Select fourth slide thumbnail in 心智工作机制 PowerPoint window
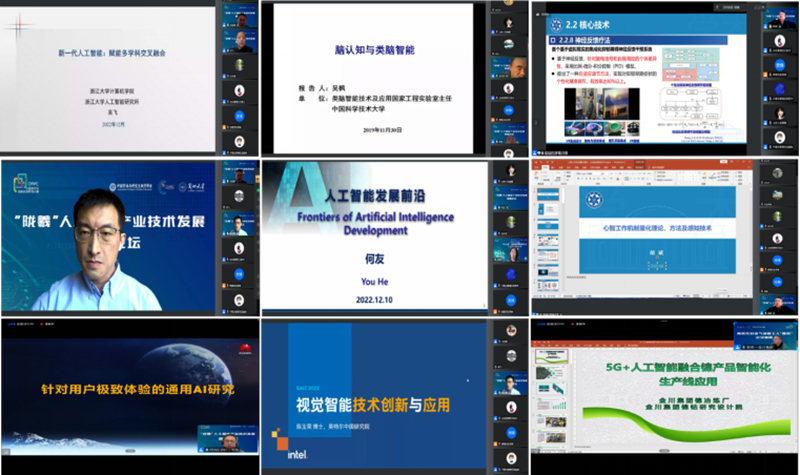 (548, 241)
